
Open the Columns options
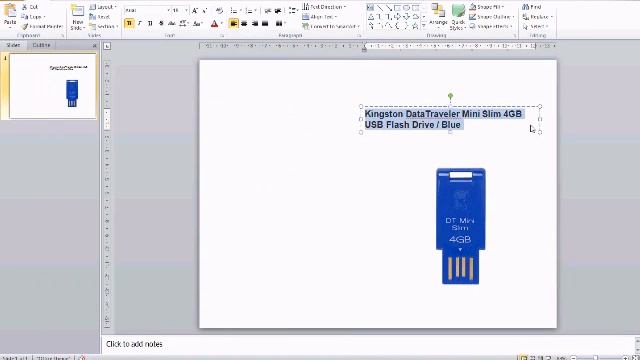[280, 24]
